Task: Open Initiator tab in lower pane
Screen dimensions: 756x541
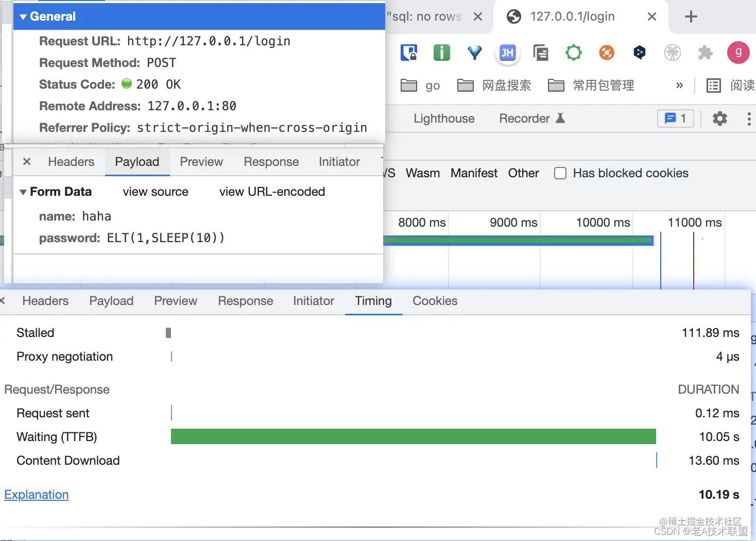Action: pyautogui.click(x=314, y=301)
